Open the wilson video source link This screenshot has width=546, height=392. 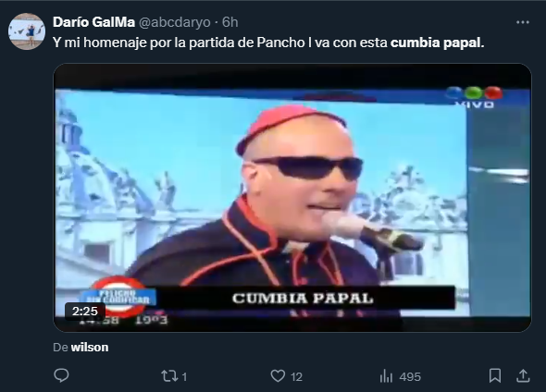pyautogui.click(x=90, y=347)
